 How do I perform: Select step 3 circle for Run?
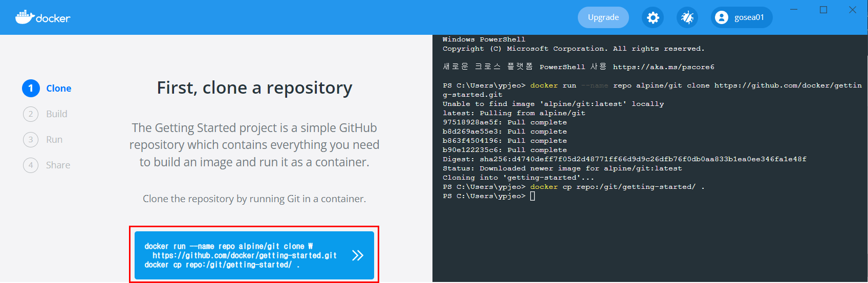coord(31,139)
